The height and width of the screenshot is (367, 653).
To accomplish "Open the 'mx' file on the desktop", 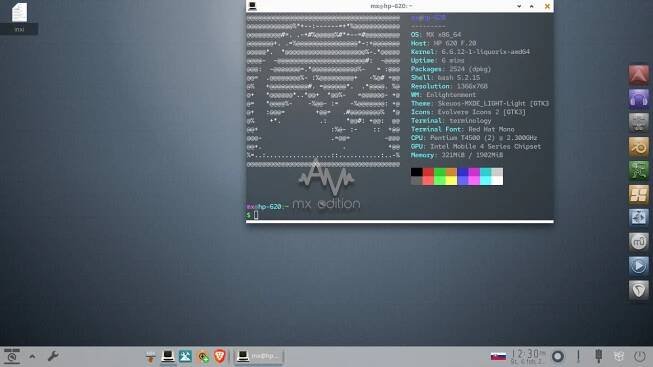I will point(19,18).
